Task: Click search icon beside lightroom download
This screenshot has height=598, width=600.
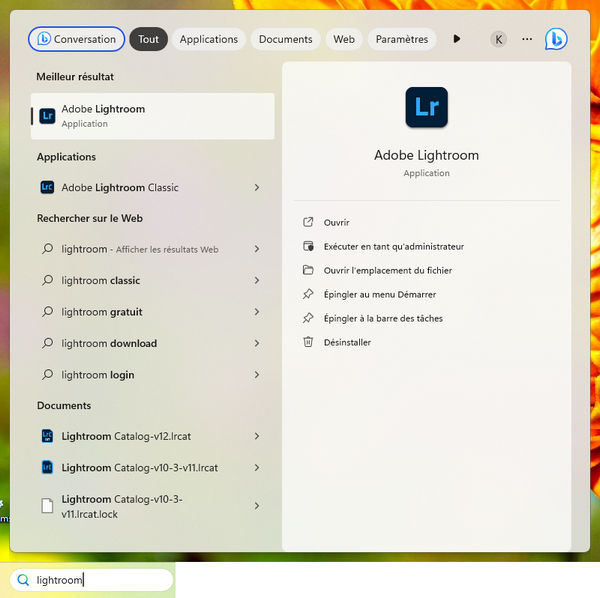Action: coord(47,343)
